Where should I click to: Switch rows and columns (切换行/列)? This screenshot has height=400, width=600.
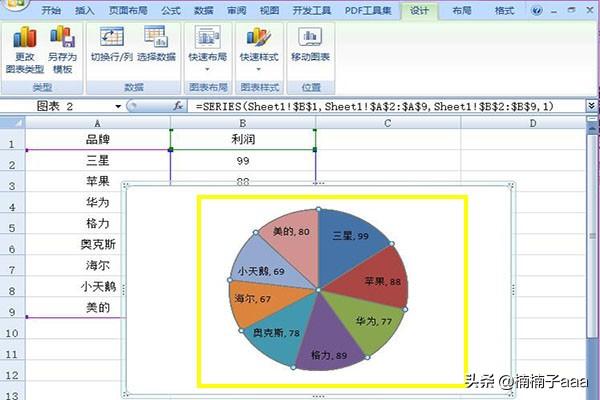pos(111,44)
